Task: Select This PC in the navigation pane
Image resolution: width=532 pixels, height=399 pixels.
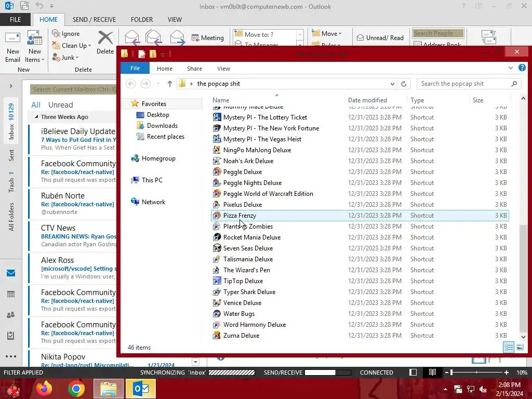Action: tap(147, 180)
